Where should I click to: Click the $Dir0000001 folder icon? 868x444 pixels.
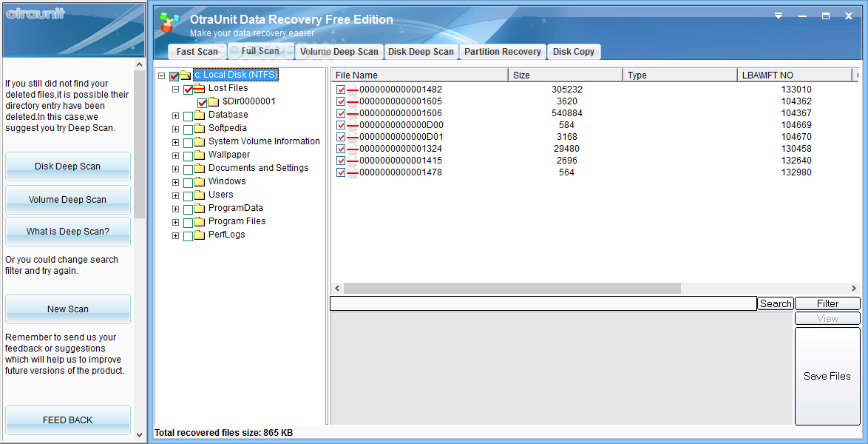click(x=214, y=101)
